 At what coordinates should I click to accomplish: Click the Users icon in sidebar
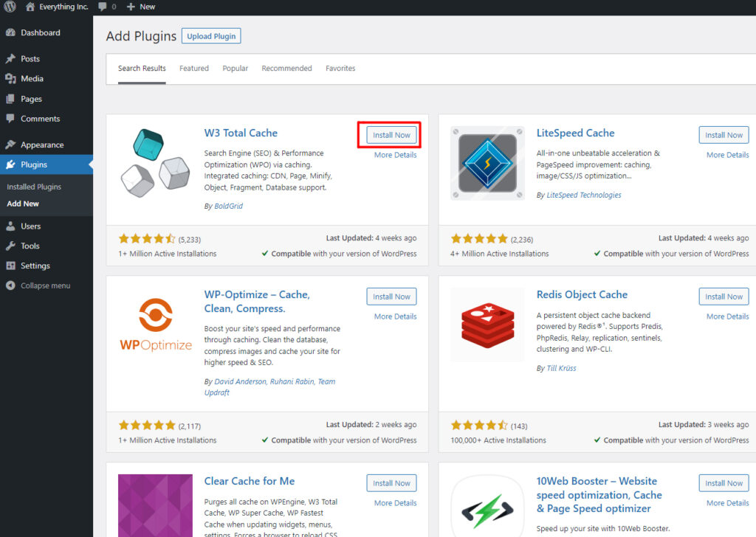(x=10, y=226)
